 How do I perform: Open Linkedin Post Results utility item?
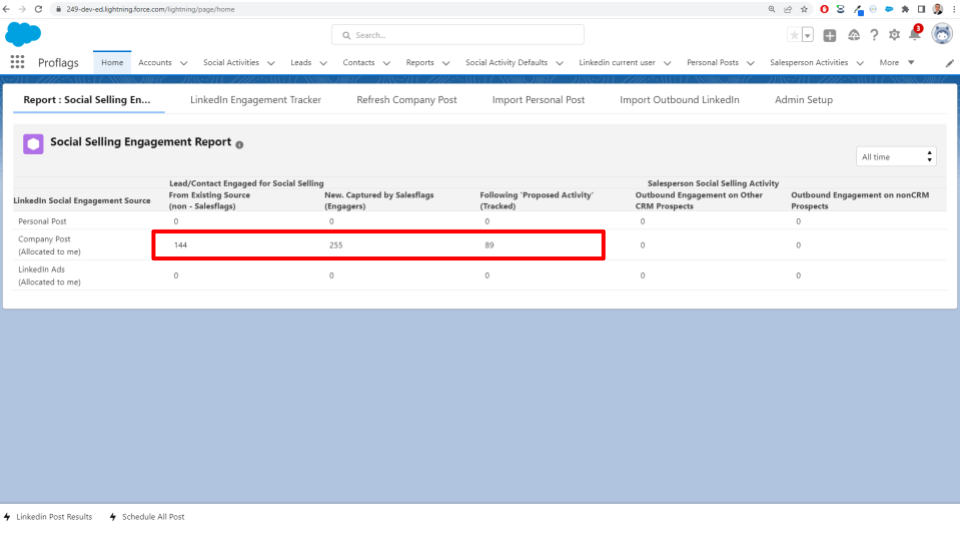pos(48,517)
